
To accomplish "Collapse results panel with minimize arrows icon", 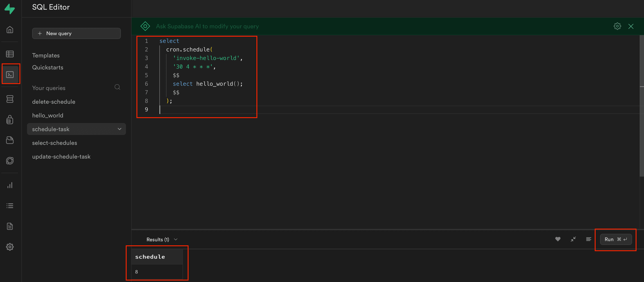I will coord(573,239).
